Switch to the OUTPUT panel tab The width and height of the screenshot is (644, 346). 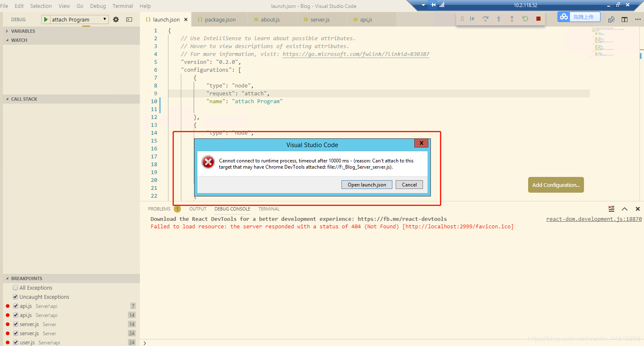click(x=198, y=209)
